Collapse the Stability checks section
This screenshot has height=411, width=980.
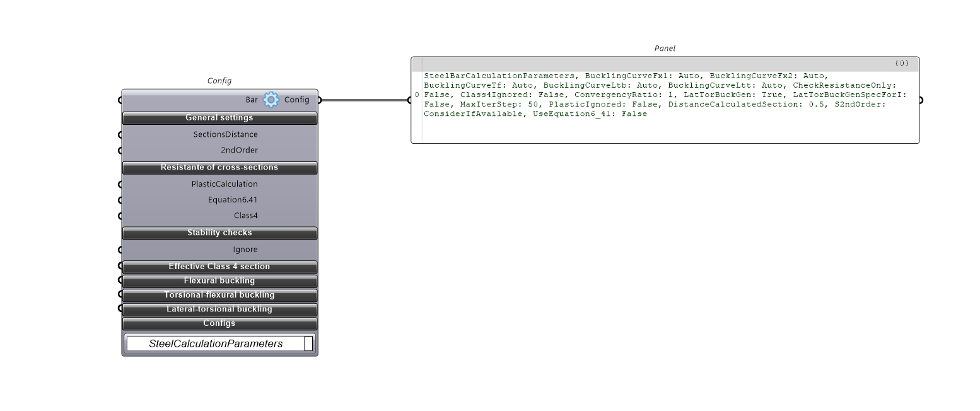(219, 233)
